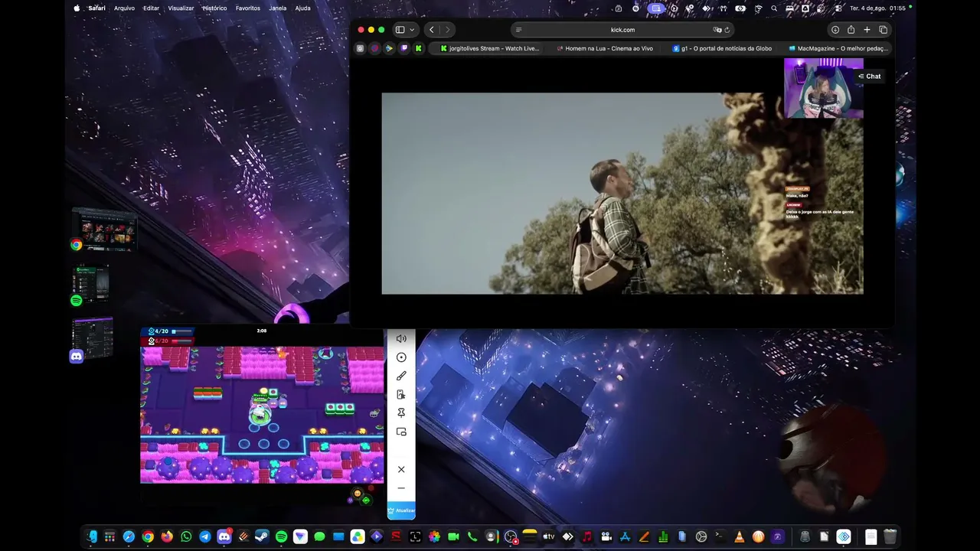Go back in Safari history

tap(432, 30)
